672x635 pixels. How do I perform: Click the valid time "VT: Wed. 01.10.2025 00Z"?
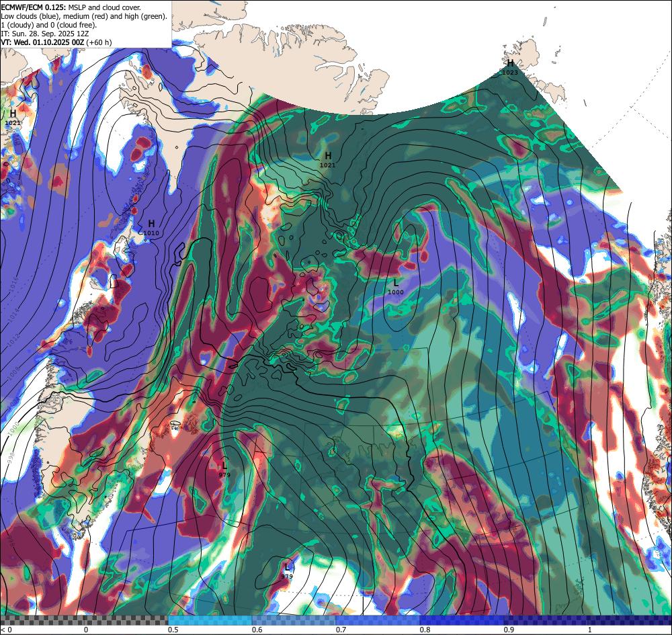pyautogui.click(x=42, y=42)
